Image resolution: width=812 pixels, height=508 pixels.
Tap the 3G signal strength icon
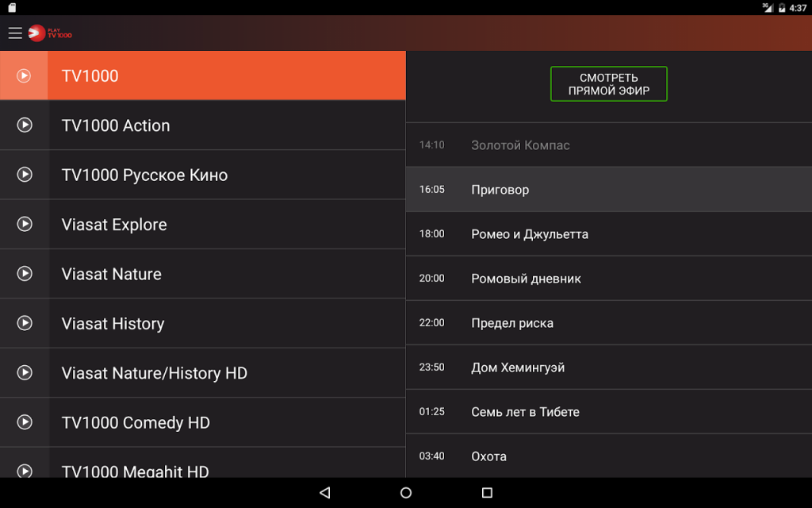click(768, 7)
